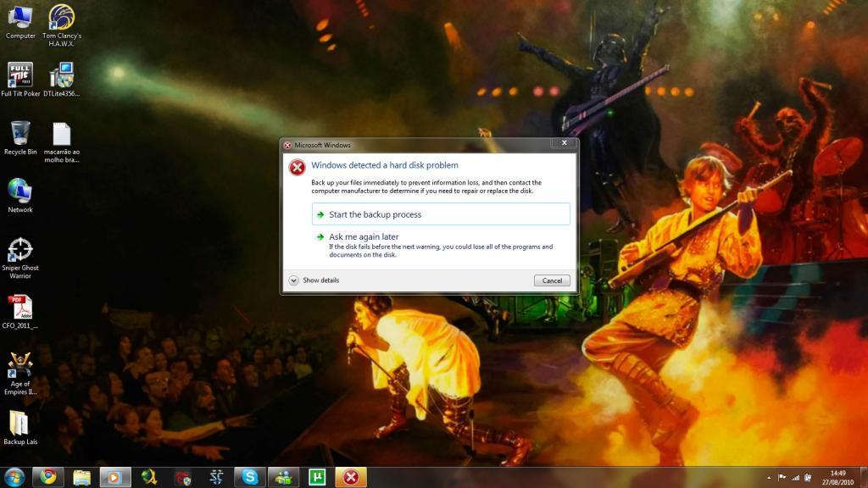This screenshot has height=488, width=868.
Task: Switch to Skype in the taskbar
Action: point(250,477)
